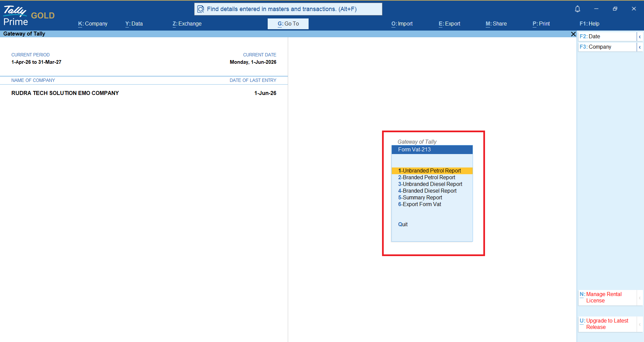Open the M: Share menu
The width and height of the screenshot is (644, 342).
pyautogui.click(x=496, y=24)
